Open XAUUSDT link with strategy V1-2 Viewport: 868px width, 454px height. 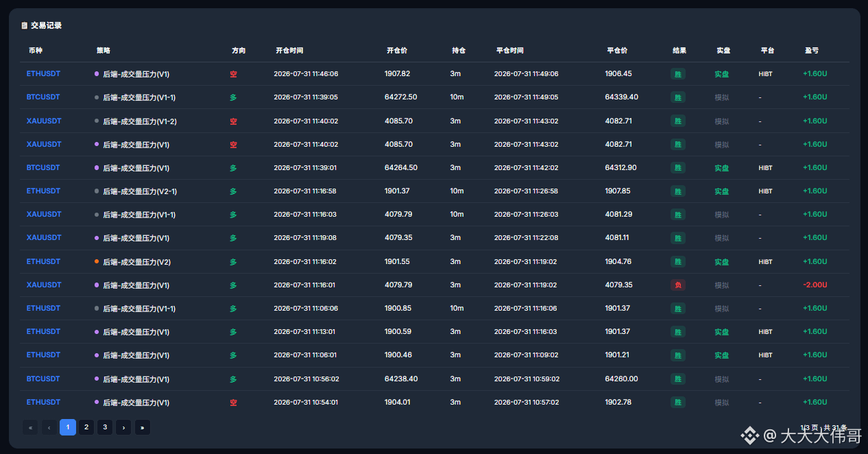(44, 121)
